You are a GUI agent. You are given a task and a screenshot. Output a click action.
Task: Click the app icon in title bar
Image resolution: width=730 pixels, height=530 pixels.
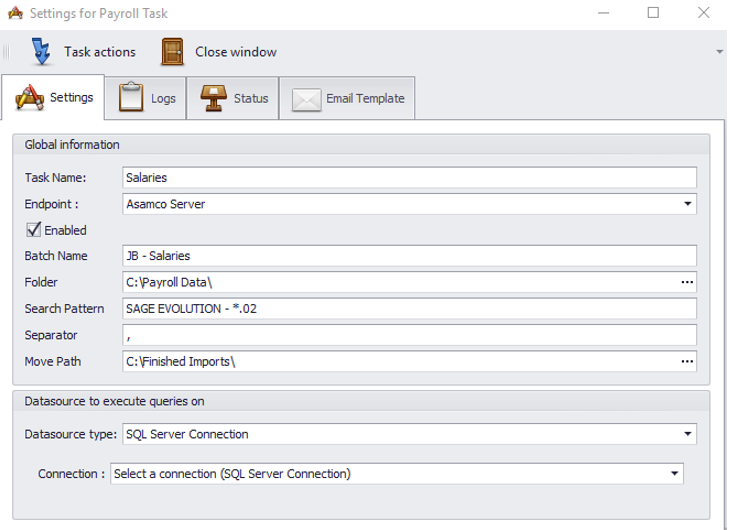pyautogui.click(x=14, y=13)
